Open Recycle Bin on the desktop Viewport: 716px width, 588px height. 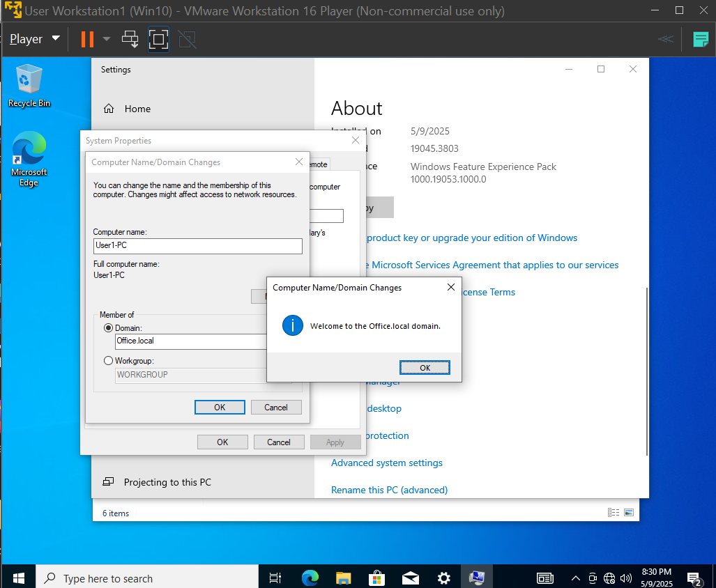(x=29, y=86)
